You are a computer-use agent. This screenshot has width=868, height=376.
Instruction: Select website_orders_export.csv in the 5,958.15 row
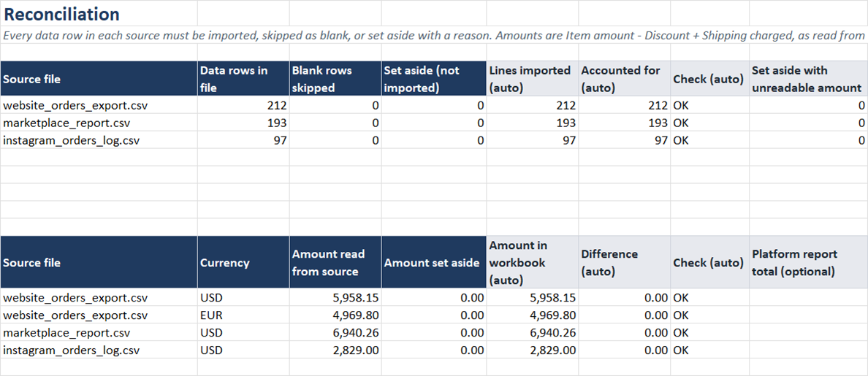tap(99, 297)
